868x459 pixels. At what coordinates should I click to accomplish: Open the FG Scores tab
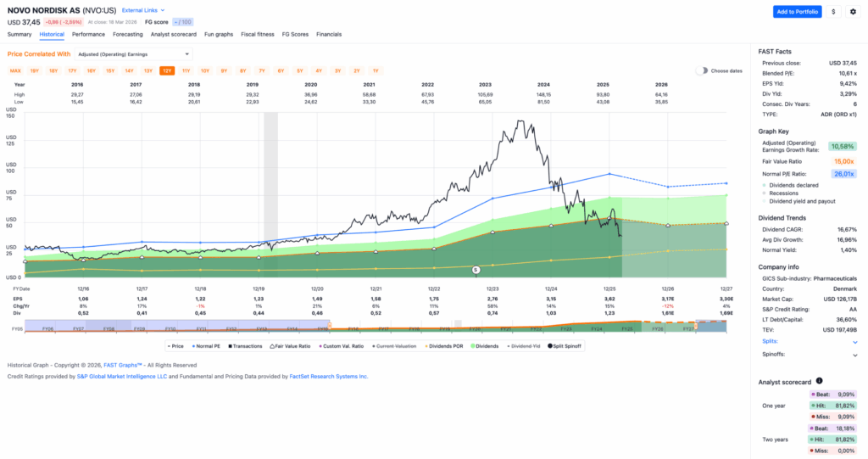point(295,35)
